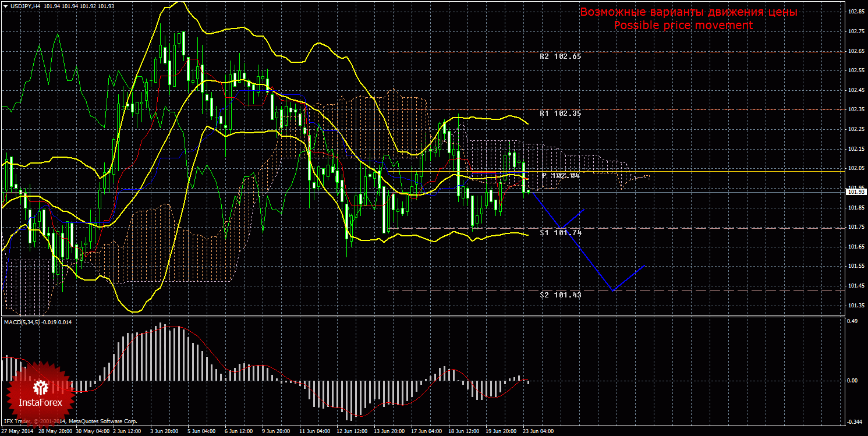Click the S1 101.74 support label
The height and width of the screenshot is (436, 868).
pos(560,232)
